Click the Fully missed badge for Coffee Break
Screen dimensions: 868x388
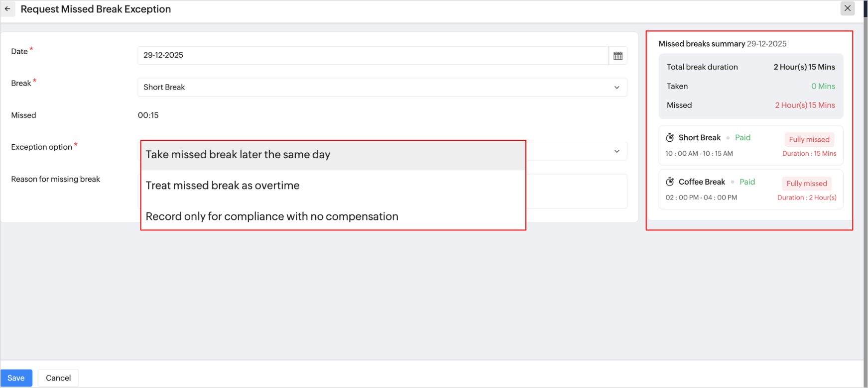[x=806, y=184]
